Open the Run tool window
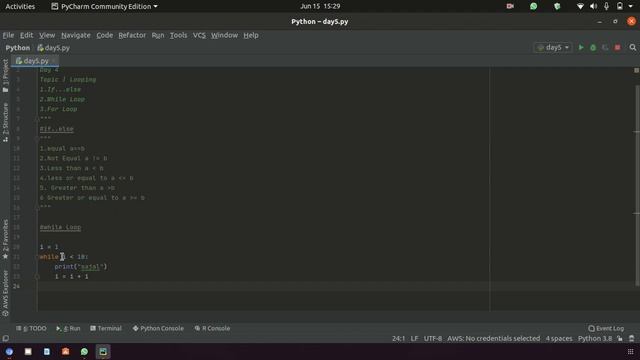This screenshot has height=360, width=640. tap(68, 328)
